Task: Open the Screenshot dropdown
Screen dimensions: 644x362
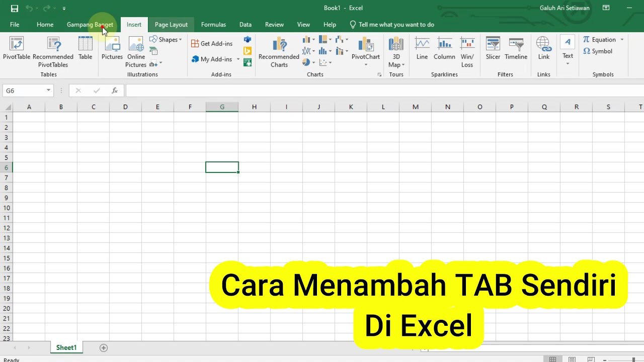Action: [x=155, y=64]
